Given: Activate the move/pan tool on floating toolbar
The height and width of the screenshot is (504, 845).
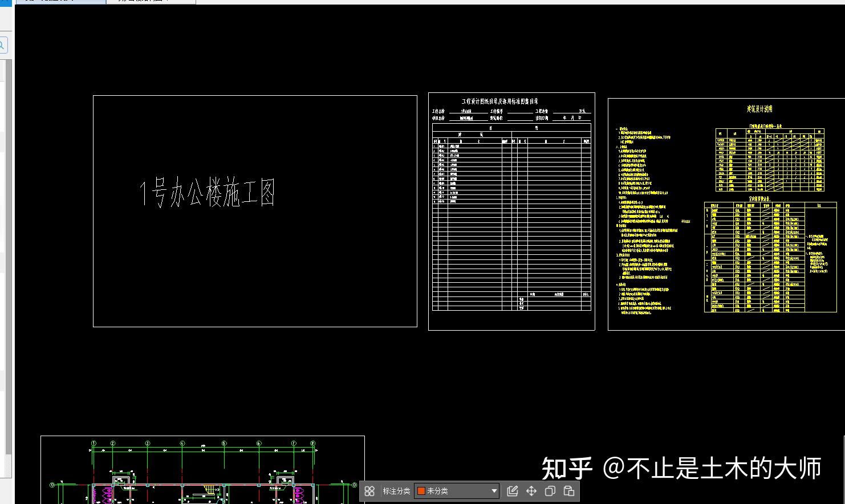Looking at the screenshot, I should tap(531, 490).
